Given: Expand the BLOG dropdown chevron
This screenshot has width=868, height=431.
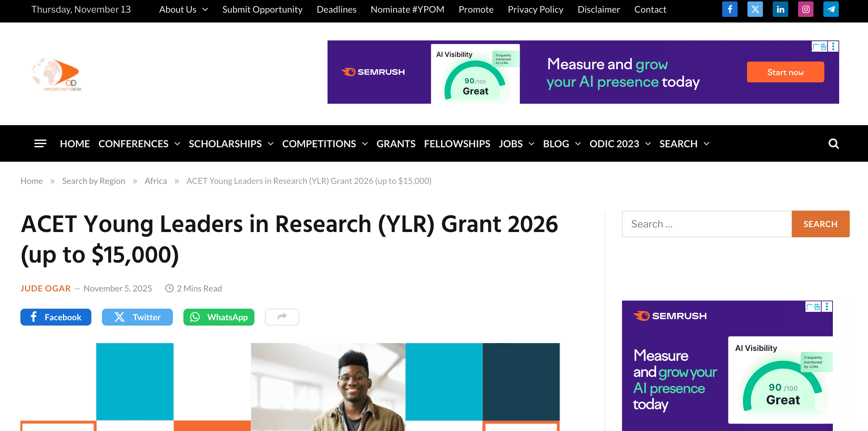Looking at the screenshot, I should [578, 144].
